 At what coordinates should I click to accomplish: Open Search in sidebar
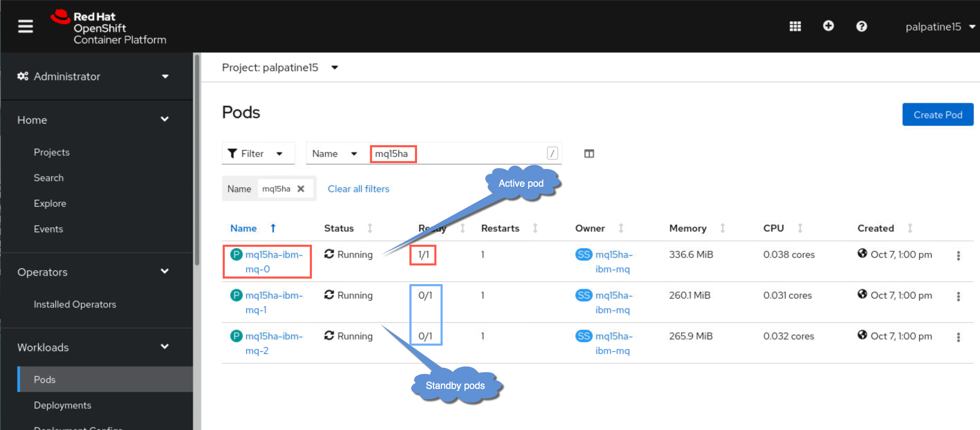49,178
